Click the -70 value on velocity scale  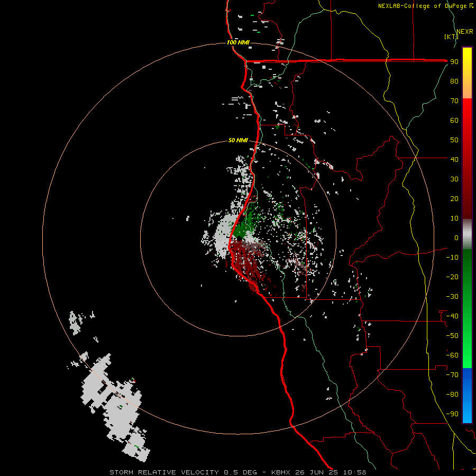pos(452,375)
